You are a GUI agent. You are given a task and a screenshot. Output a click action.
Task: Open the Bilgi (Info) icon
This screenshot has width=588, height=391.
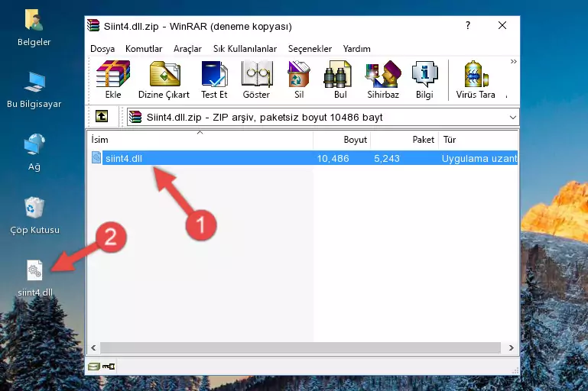[424, 74]
